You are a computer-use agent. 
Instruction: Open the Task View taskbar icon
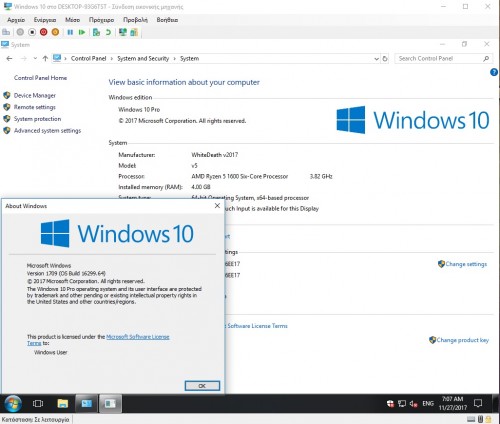point(38,404)
